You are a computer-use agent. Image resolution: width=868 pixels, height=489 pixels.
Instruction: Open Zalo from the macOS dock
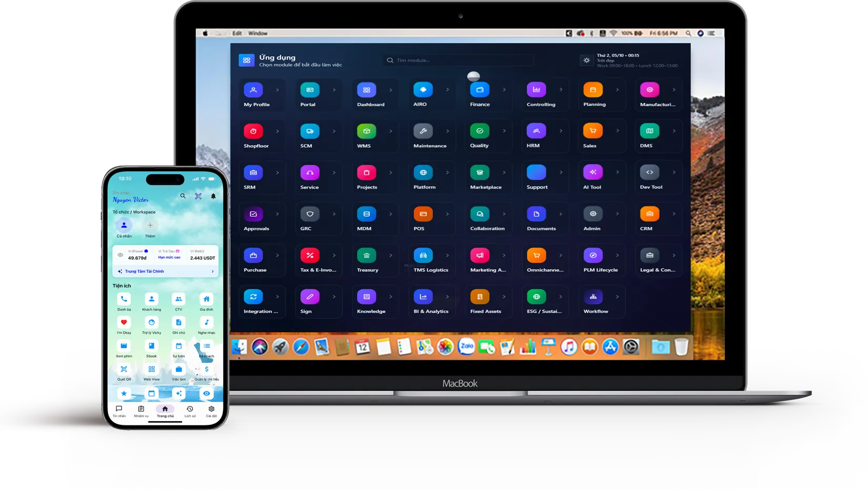pos(466,347)
